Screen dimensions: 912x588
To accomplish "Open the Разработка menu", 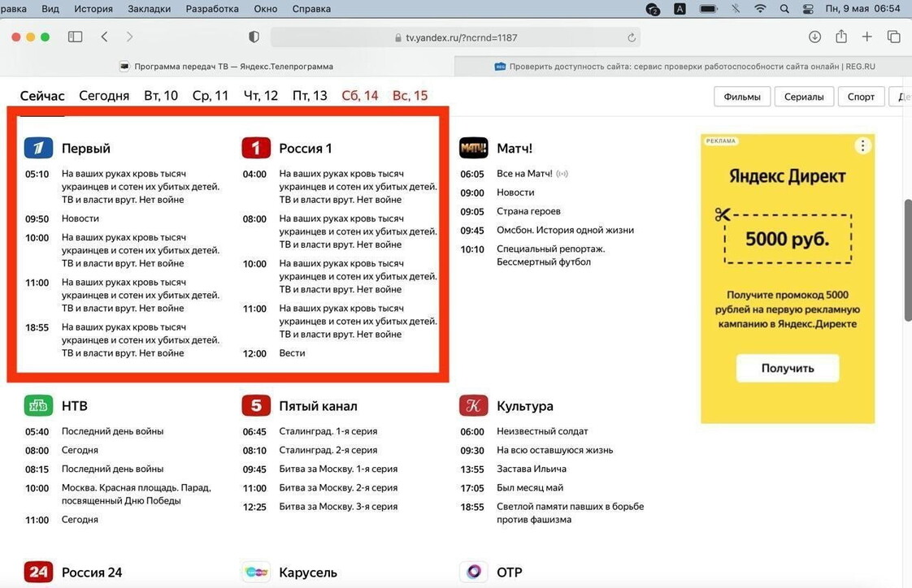I will tap(212, 9).
